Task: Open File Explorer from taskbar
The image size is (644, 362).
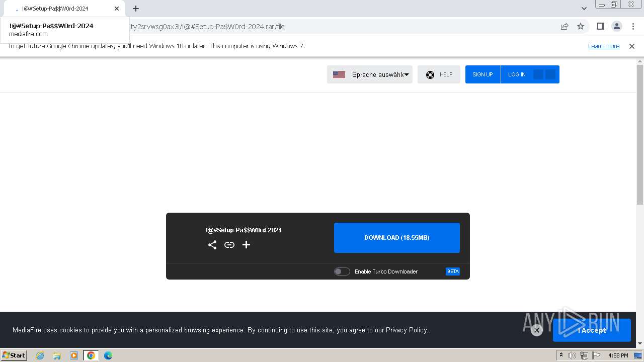Action: (x=57, y=355)
